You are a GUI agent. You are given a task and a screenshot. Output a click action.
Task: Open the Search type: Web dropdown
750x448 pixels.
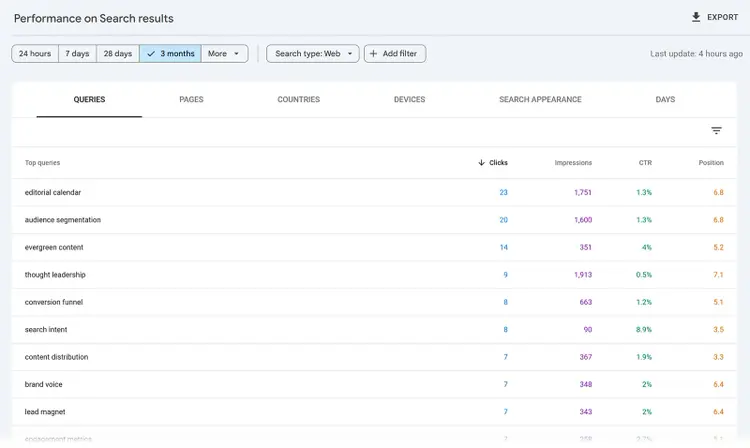pos(313,54)
